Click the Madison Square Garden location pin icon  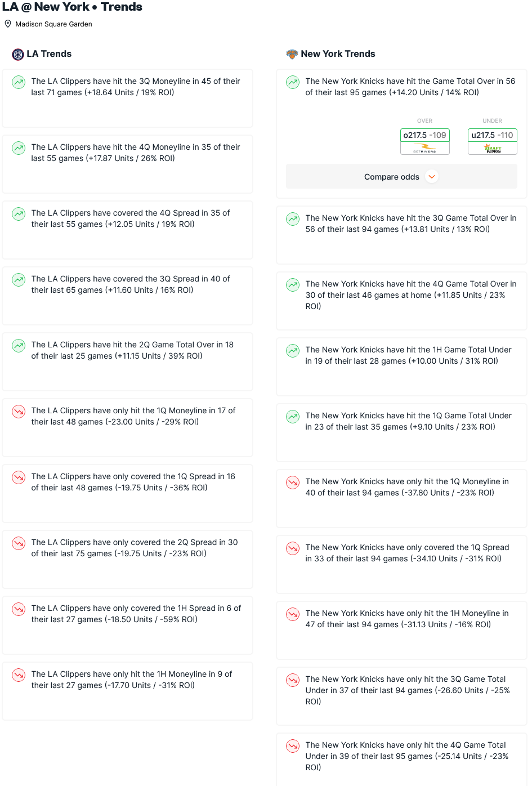8,24
